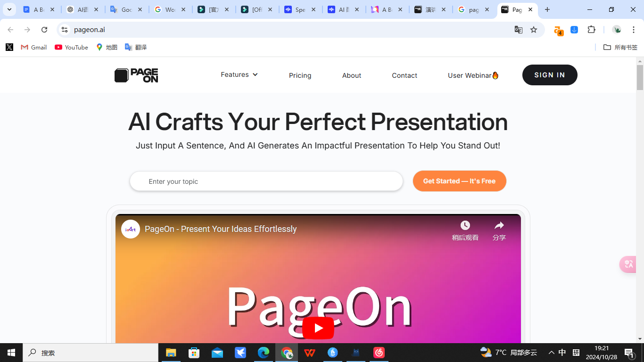Open Chrome's three-dot menu
Image resolution: width=644 pixels, height=362 pixels.
[634, 30]
